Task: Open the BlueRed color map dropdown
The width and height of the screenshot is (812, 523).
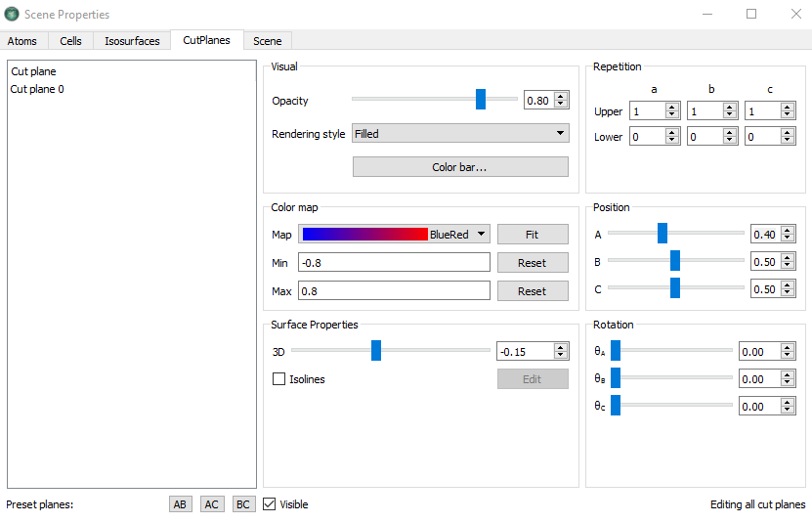Action: [x=394, y=235]
